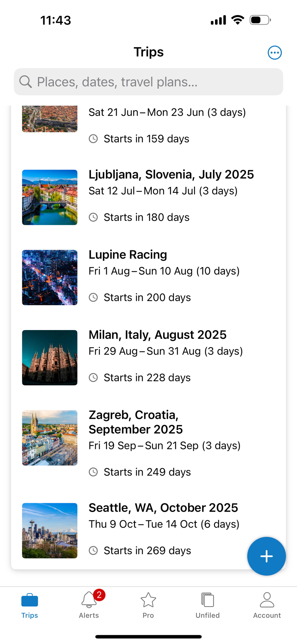Select the Trips briefcase tab
Screen dimensions: 297x644
(30, 605)
